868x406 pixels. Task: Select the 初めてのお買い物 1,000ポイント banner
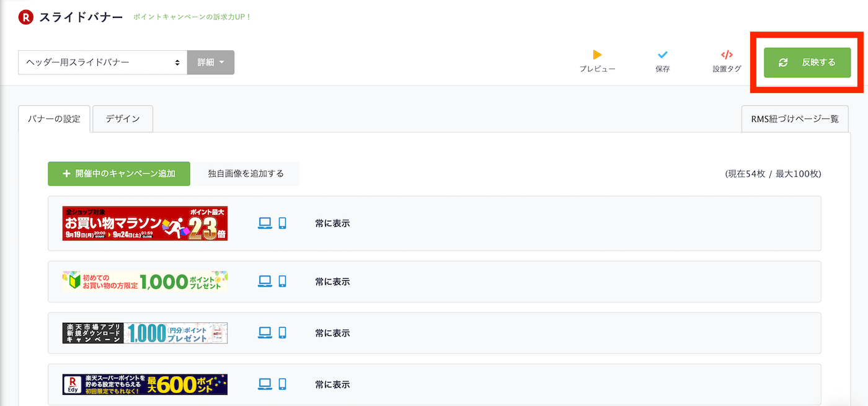pyautogui.click(x=145, y=281)
